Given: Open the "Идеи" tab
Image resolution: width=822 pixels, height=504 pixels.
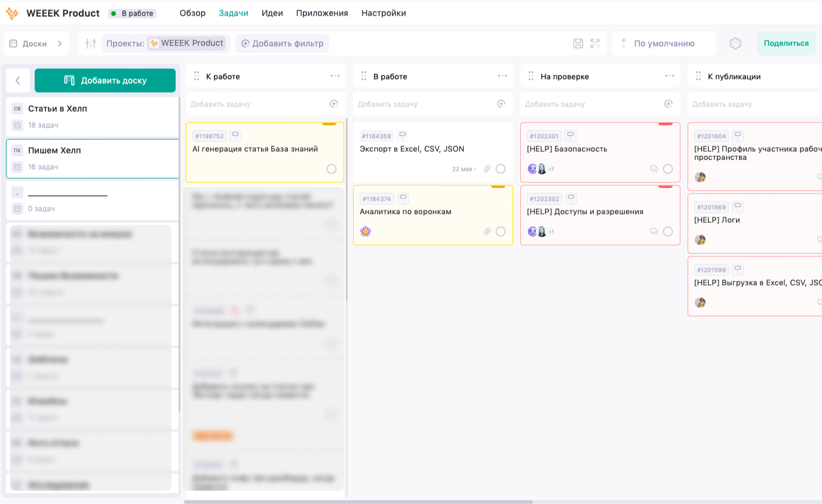Looking at the screenshot, I should [x=272, y=13].
